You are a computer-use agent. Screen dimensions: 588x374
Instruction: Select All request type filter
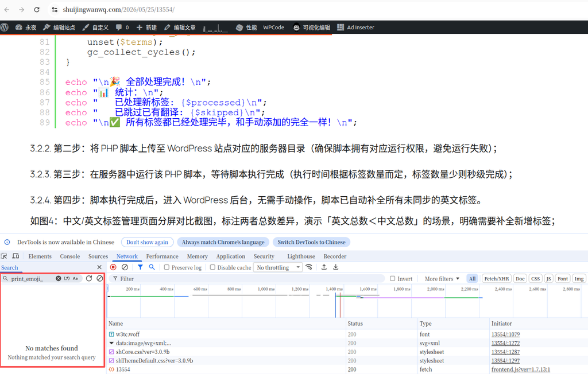point(472,279)
